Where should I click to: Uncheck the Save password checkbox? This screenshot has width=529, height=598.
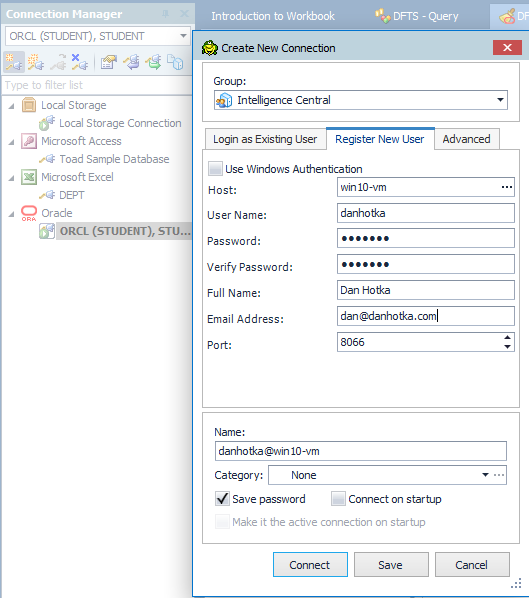[x=222, y=498]
